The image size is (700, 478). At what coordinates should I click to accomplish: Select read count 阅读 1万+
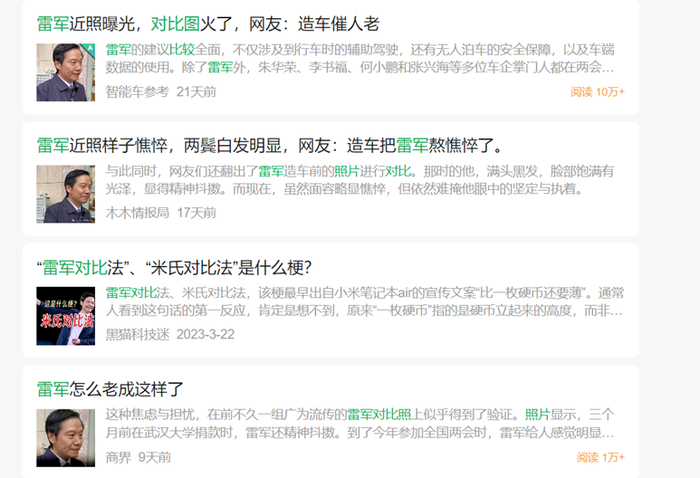pyautogui.click(x=600, y=457)
